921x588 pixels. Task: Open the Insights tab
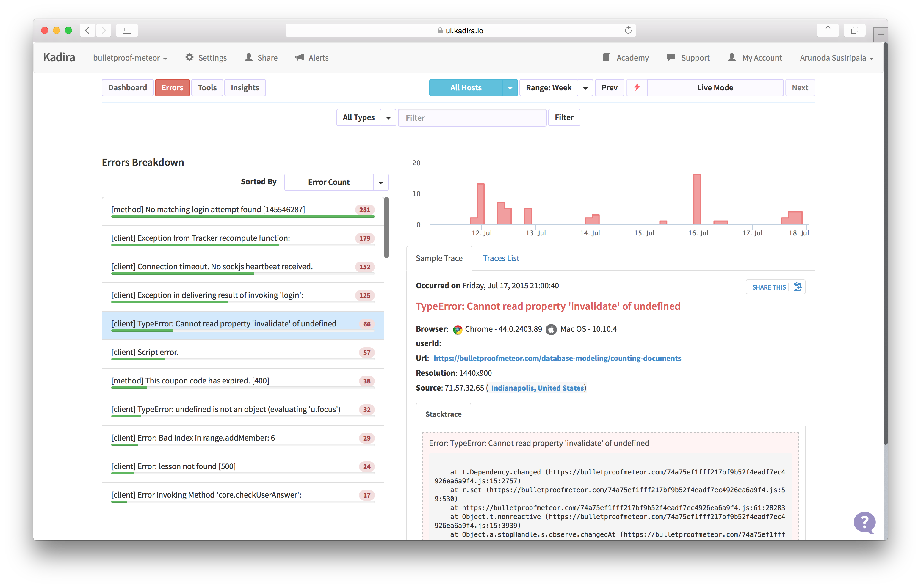(x=245, y=88)
